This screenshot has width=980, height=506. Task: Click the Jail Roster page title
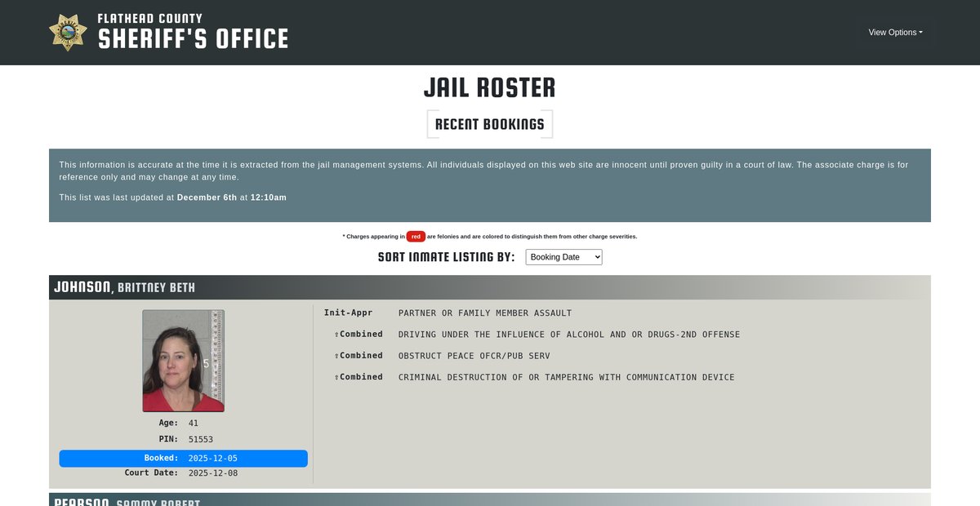(489, 87)
